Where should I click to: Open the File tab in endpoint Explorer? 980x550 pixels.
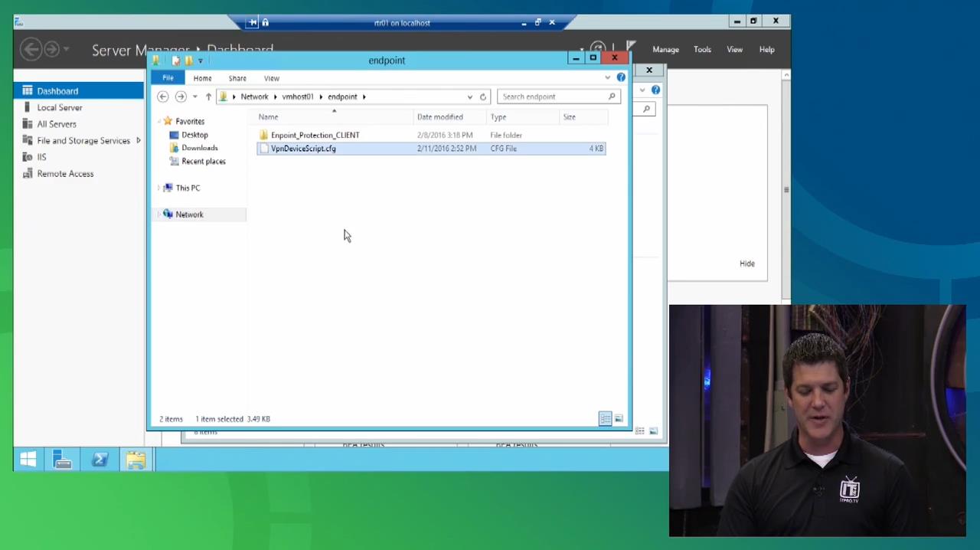coord(168,78)
